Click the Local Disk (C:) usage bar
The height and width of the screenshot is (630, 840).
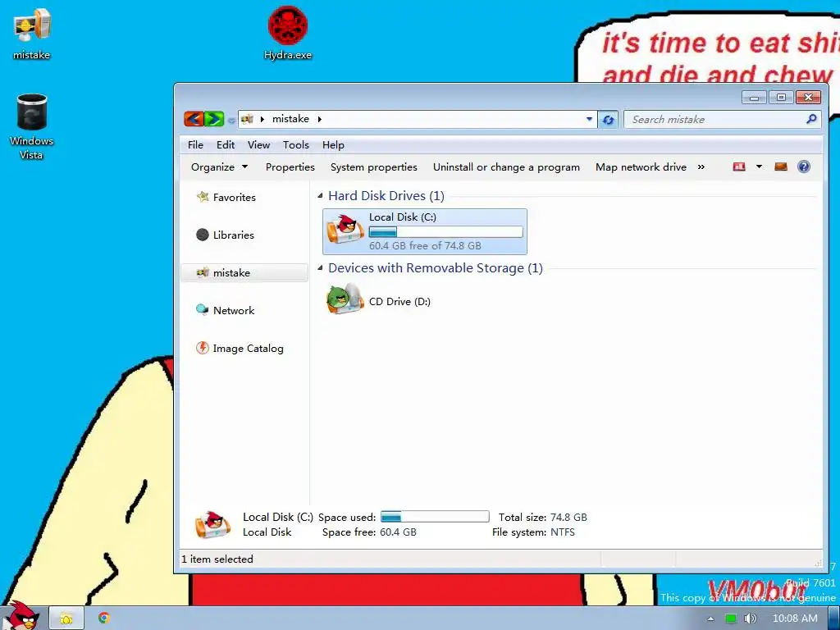click(x=445, y=232)
